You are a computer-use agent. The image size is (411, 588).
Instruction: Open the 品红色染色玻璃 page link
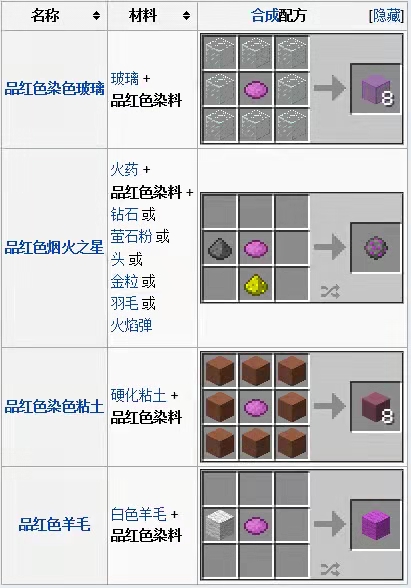pyautogui.click(x=54, y=89)
